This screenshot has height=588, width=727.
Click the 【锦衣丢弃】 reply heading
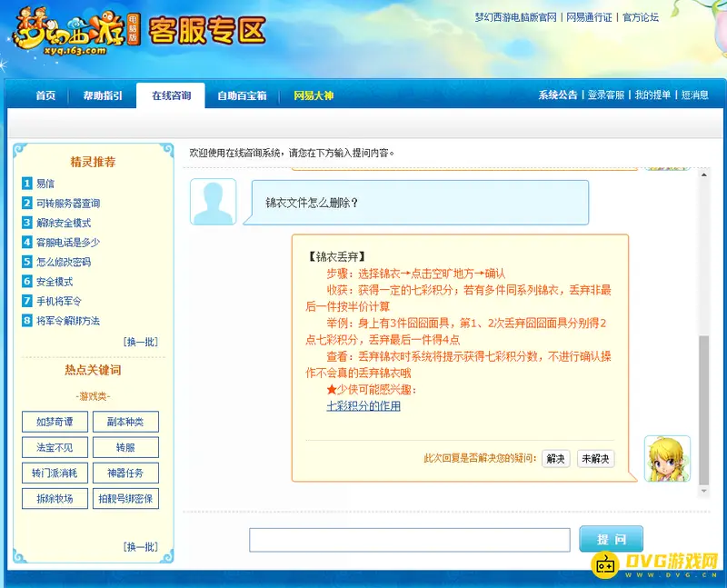337,256
